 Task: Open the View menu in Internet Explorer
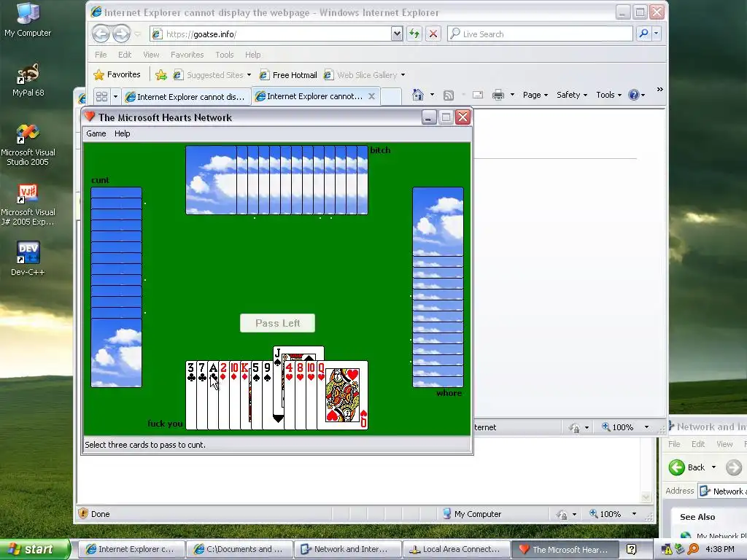151,55
